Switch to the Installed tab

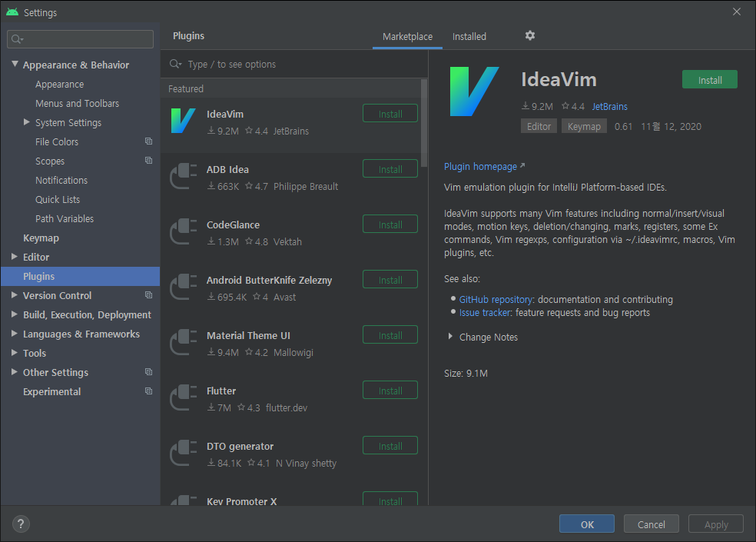pos(469,37)
